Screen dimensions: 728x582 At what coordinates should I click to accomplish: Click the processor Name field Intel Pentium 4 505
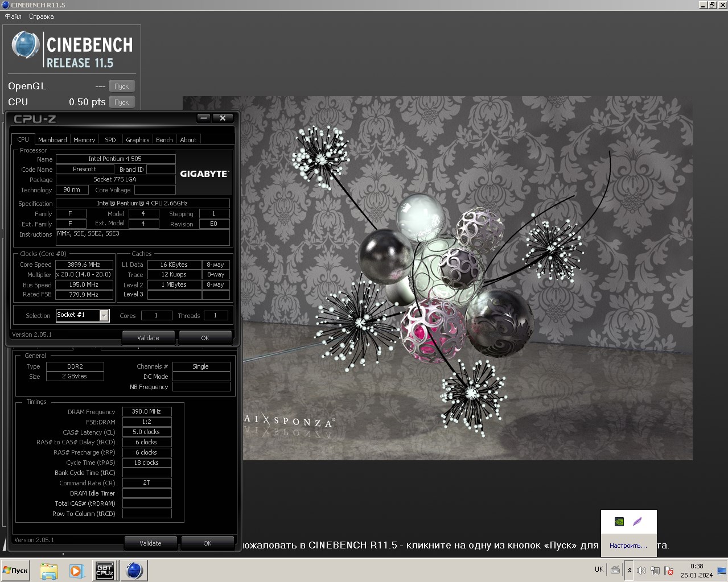coord(116,159)
